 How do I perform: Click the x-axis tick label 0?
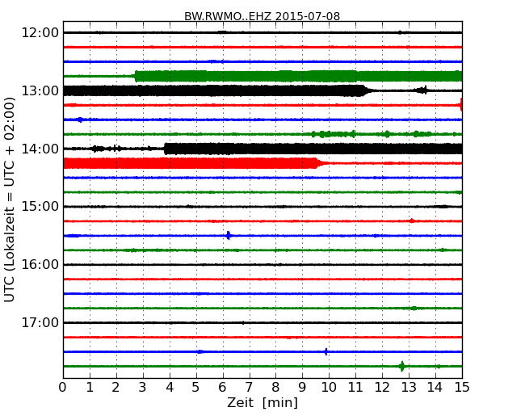click(63, 387)
